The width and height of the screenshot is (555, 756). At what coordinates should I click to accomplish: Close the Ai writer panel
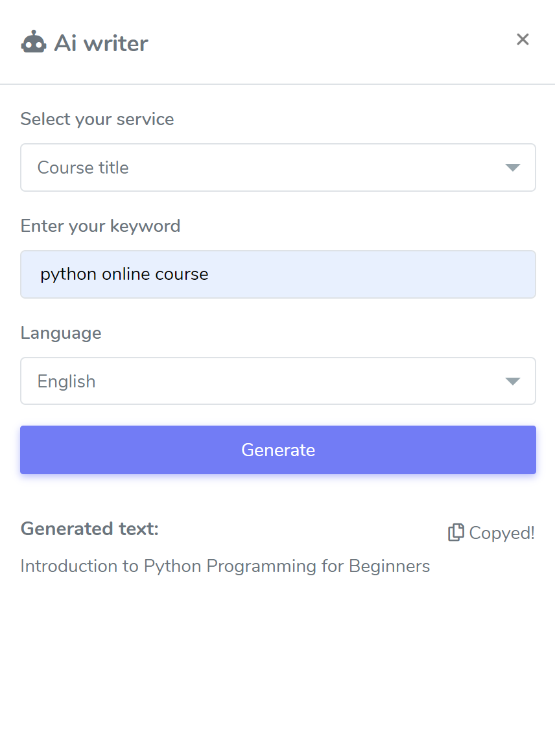[523, 40]
